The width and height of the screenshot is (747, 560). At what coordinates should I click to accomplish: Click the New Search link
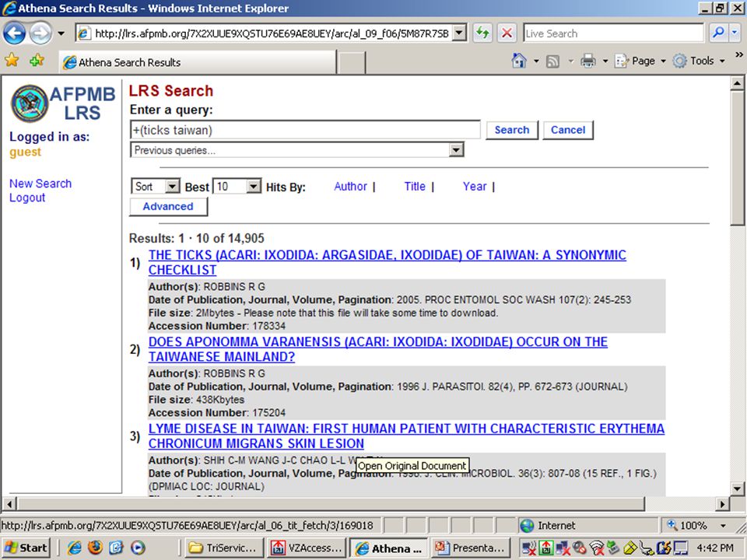point(40,184)
